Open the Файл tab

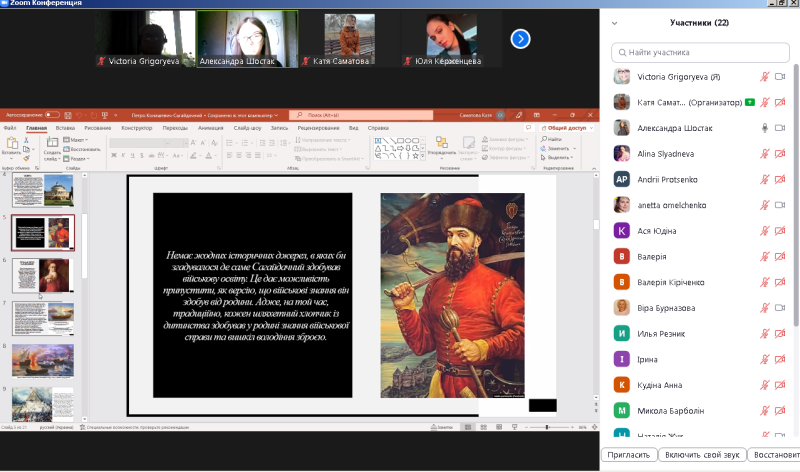[x=10, y=128]
